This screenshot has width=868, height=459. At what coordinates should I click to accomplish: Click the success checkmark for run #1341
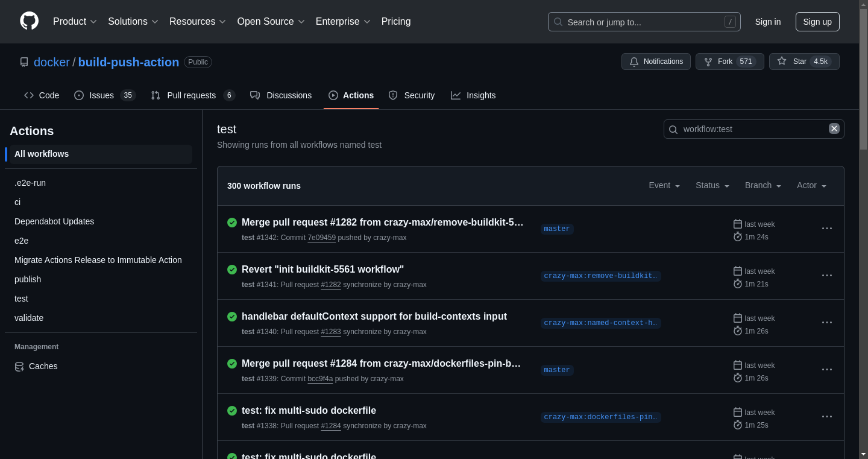232,270
